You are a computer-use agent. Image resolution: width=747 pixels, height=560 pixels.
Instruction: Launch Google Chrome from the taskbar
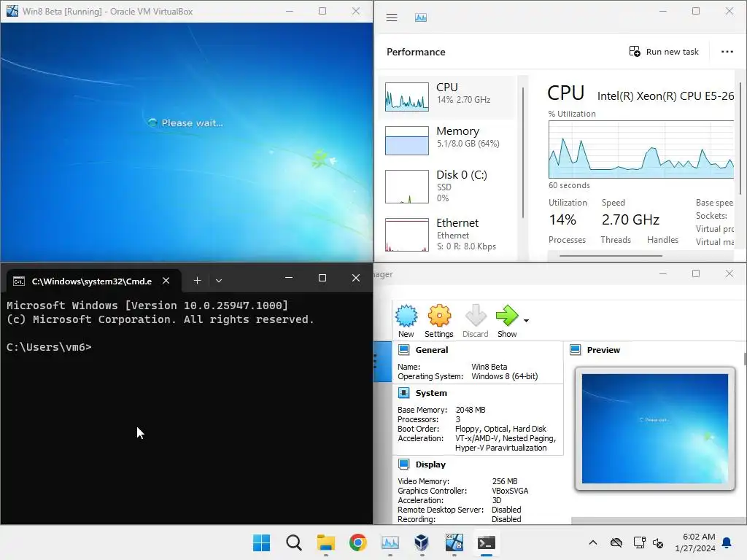tap(357, 542)
